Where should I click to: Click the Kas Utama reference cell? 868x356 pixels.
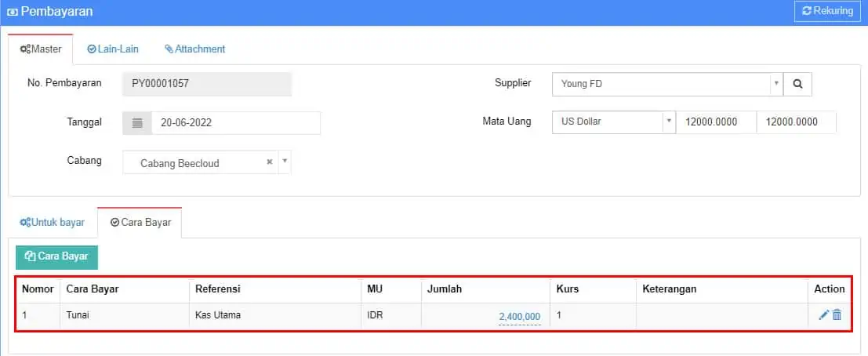point(275,315)
